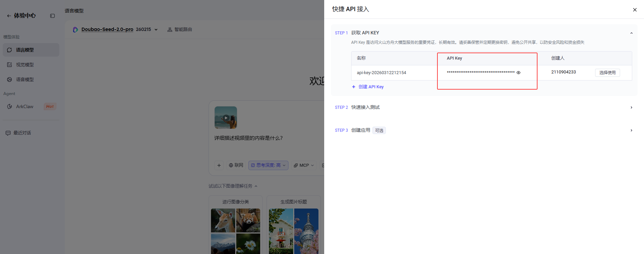Open 语音模型 in sidebar
The image size is (644, 254).
(x=25, y=80)
